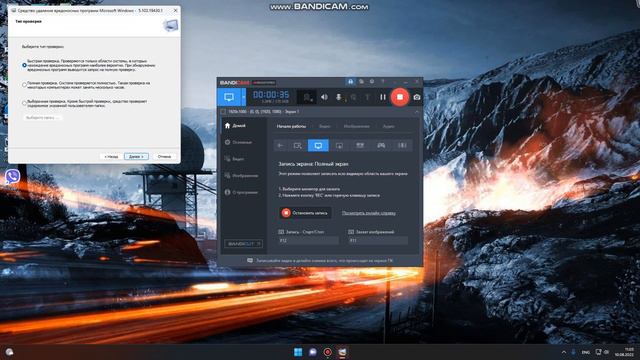Open the Видео section in Bandicam sidebar
Screen dimensions: 640x360
[x=234, y=159]
